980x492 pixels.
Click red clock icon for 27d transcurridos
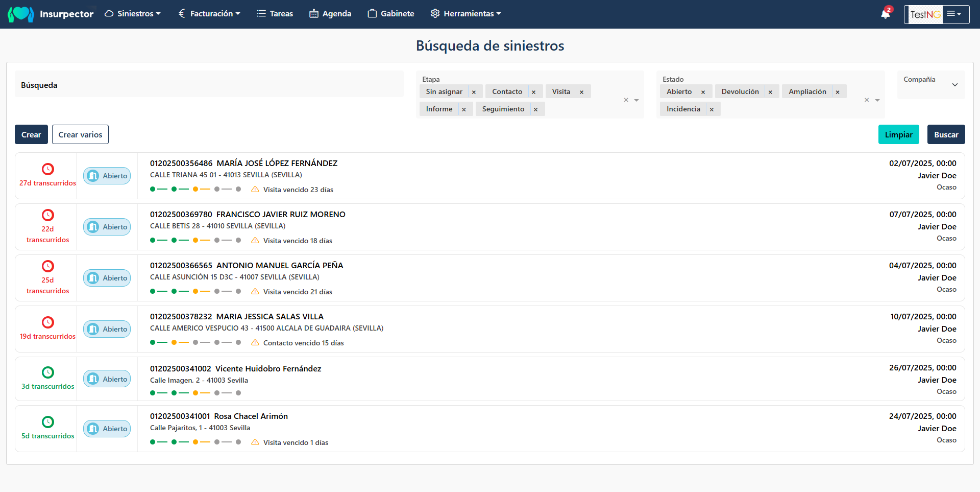47,169
